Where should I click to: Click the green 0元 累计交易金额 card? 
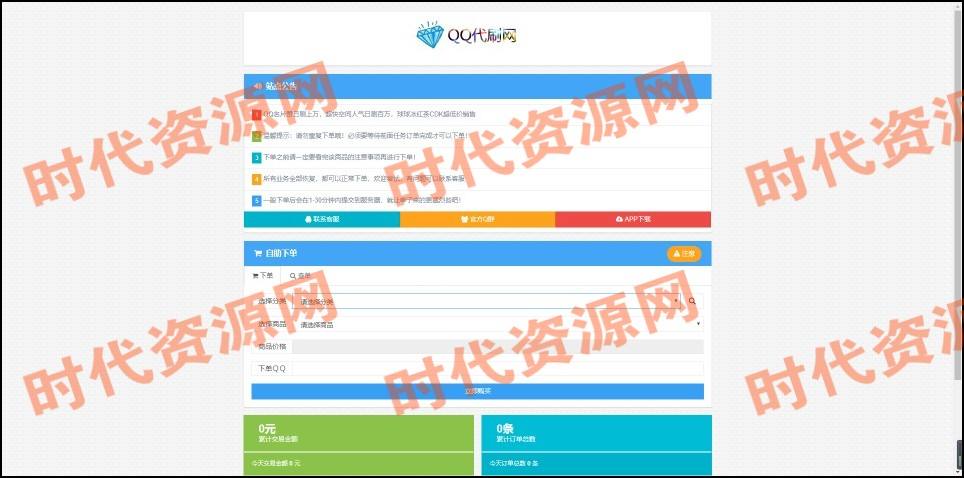[x=358, y=433]
